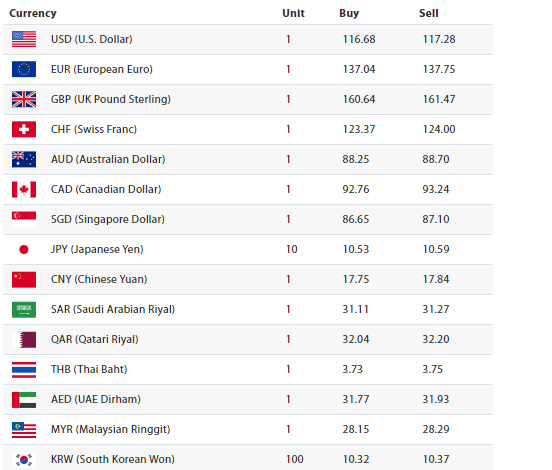Screen dimensions: 552x470
Task: Click the Currency column header
Action: click(x=33, y=13)
